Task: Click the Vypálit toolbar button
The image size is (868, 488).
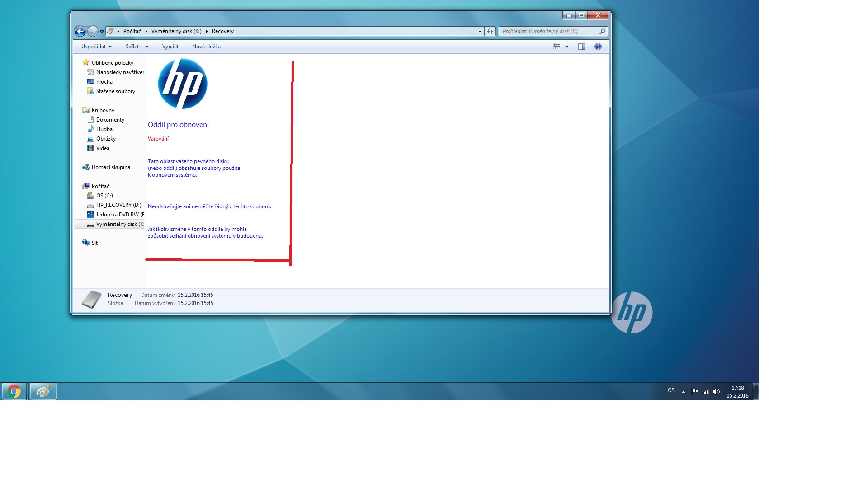Action: tap(170, 47)
